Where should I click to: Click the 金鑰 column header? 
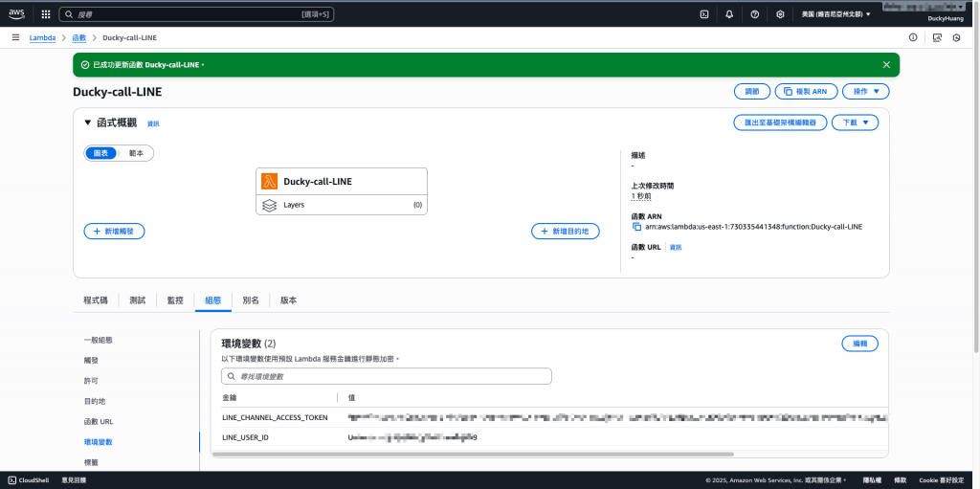click(x=230, y=398)
